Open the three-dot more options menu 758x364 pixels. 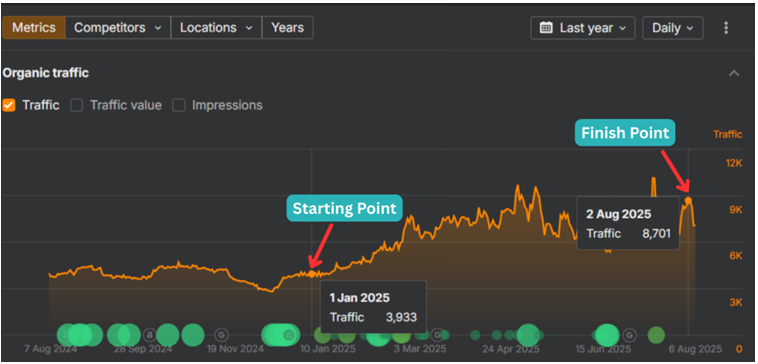click(726, 28)
